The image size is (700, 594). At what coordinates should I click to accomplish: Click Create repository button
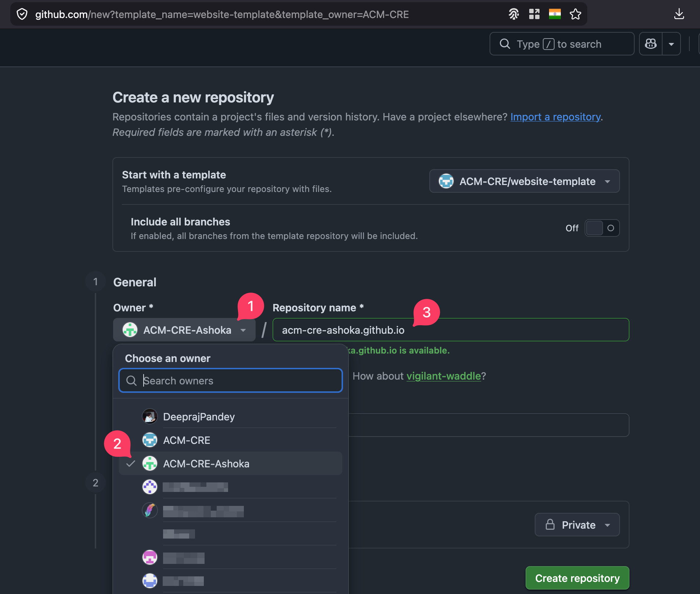click(577, 578)
